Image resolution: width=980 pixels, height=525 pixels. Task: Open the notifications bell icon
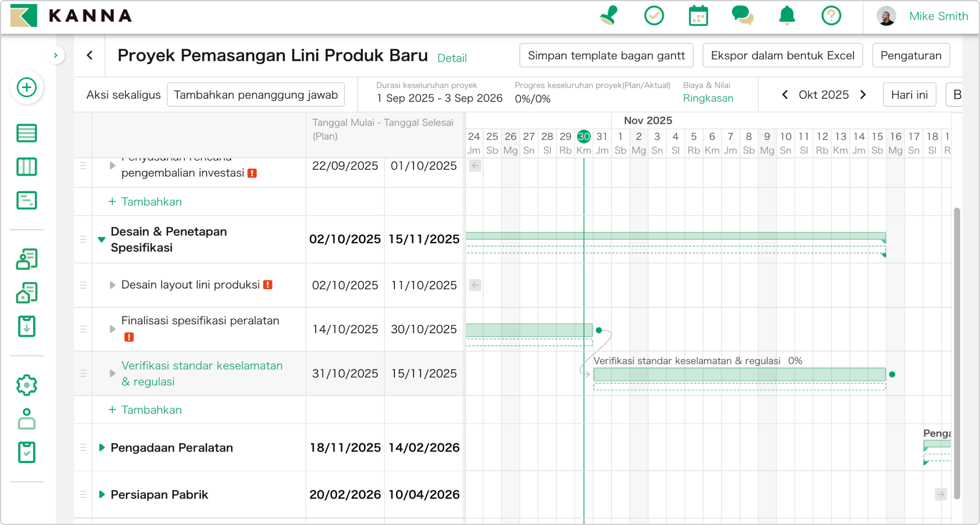(x=786, y=16)
